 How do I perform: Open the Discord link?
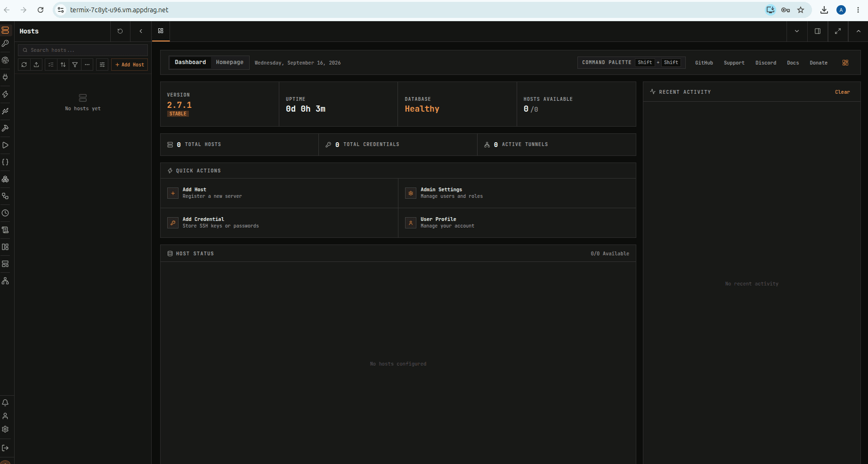pyautogui.click(x=766, y=63)
